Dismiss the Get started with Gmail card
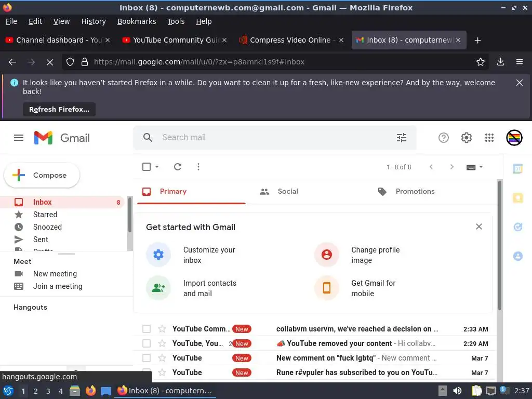Screen dimensions: 532x399 tap(478, 227)
